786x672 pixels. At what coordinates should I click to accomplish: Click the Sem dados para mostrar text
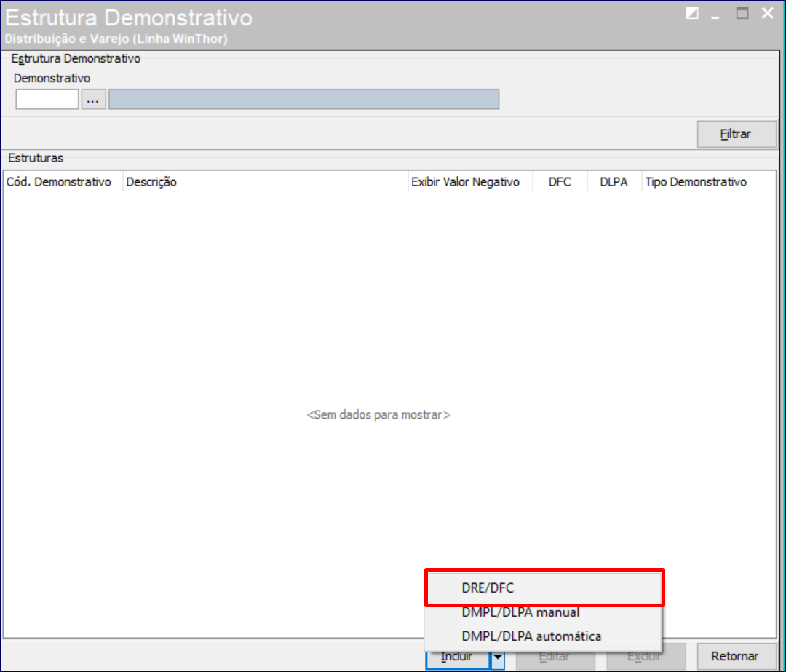coord(379,415)
